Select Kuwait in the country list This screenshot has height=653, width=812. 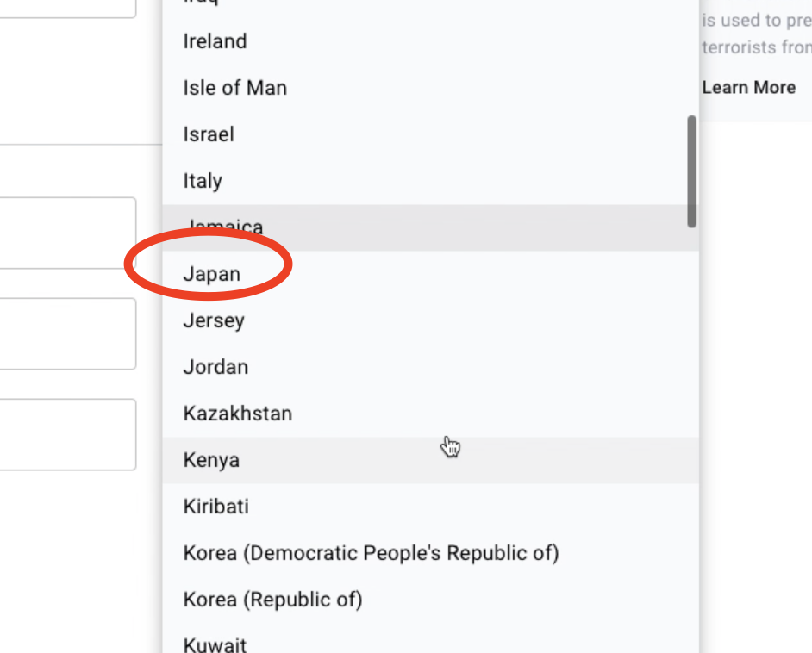pyautogui.click(x=215, y=644)
